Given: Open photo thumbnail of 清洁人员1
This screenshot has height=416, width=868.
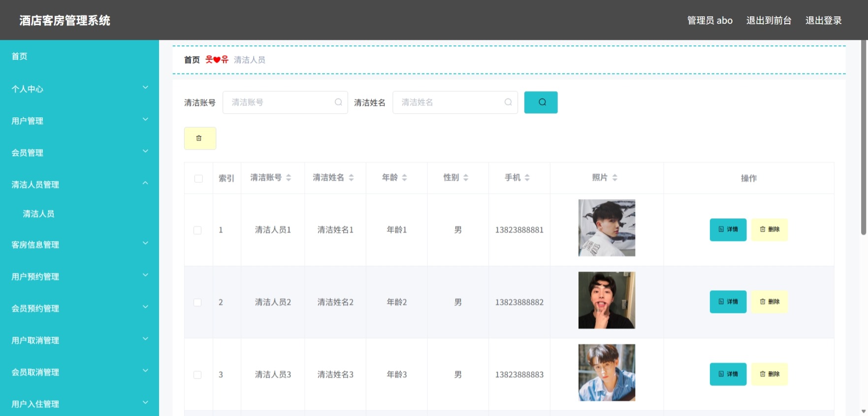Looking at the screenshot, I should 607,228.
